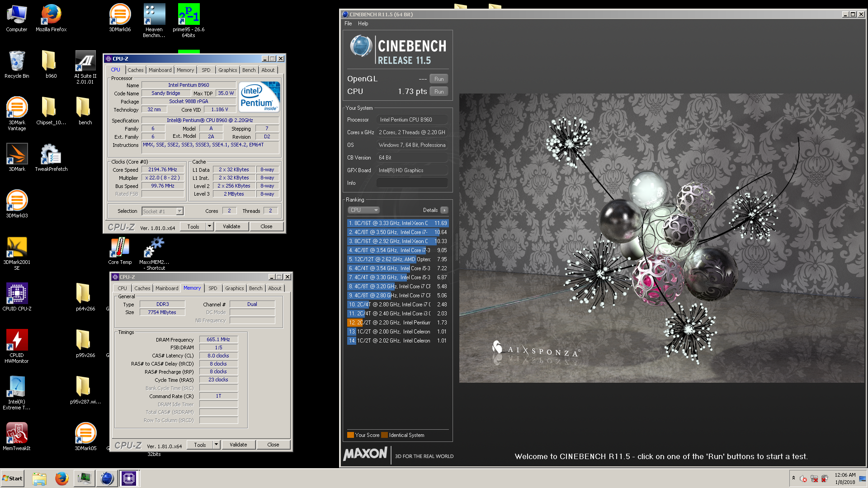Open Windows Explorer from the taskbar
868x488 pixels.
(x=39, y=478)
